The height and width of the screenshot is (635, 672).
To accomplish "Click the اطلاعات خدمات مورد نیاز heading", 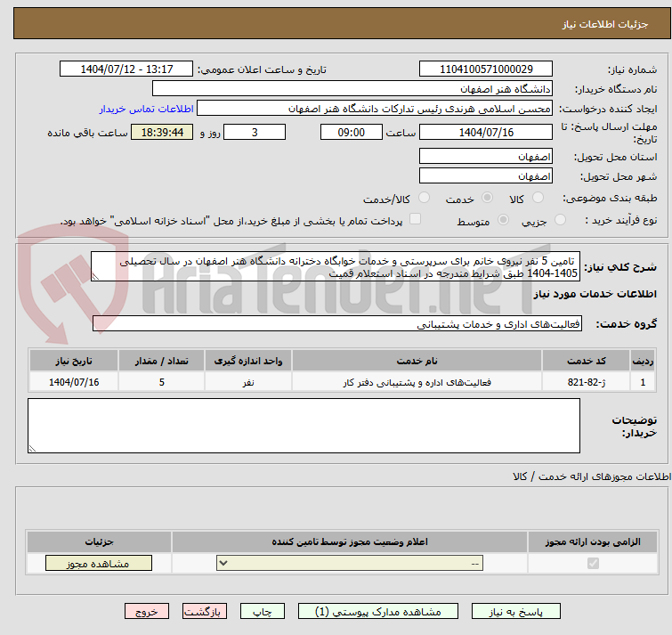I will point(595,294).
